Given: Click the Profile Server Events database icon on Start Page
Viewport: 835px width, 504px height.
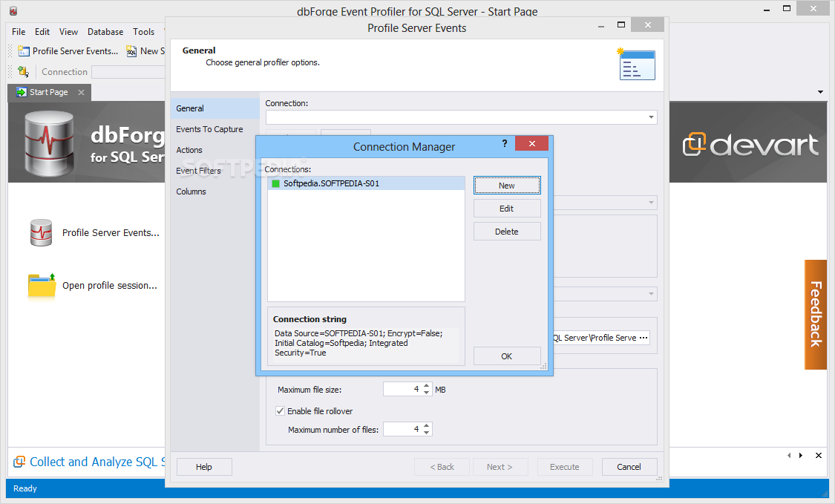Looking at the screenshot, I should click(41, 233).
